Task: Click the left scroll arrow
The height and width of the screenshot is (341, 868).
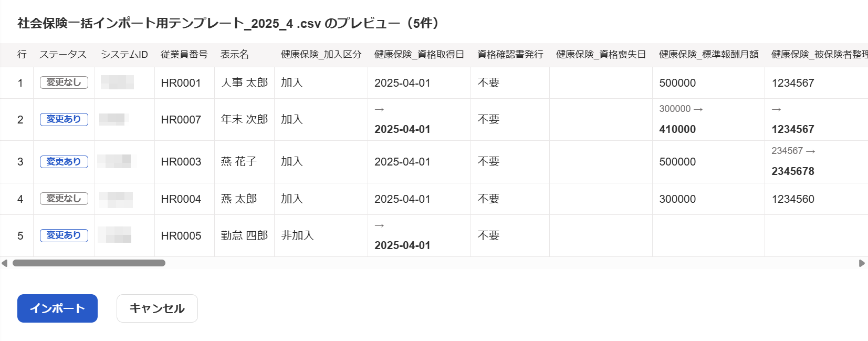Action: [4, 263]
